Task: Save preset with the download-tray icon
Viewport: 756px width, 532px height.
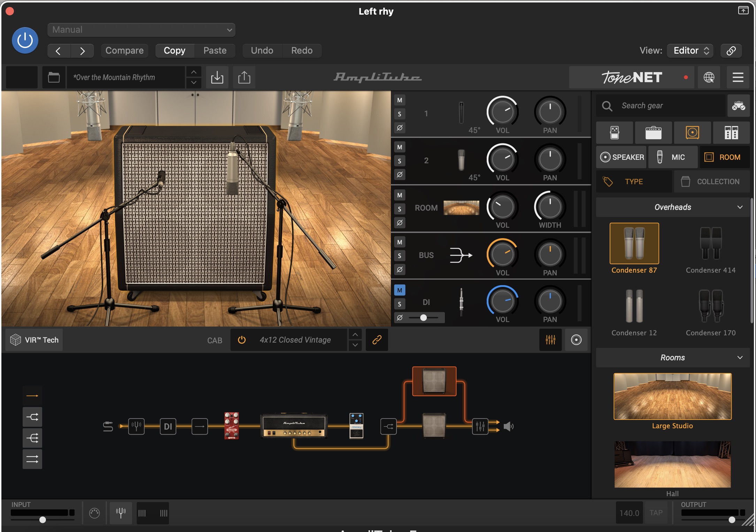Action: pyautogui.click(x=217, y=77)
